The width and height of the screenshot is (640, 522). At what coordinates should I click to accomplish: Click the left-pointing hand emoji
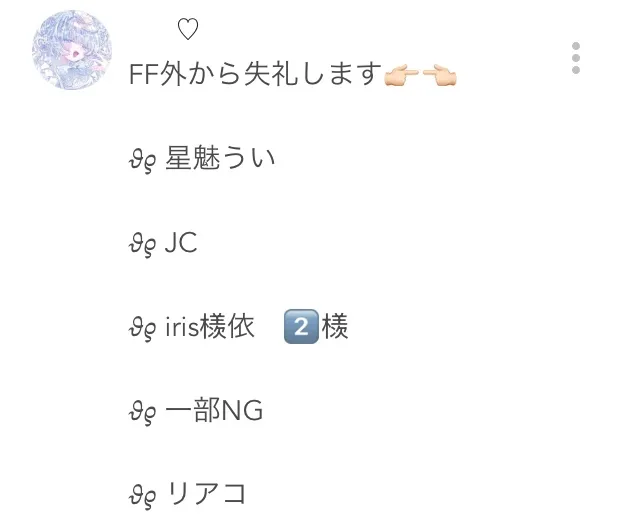click(439, 76)
